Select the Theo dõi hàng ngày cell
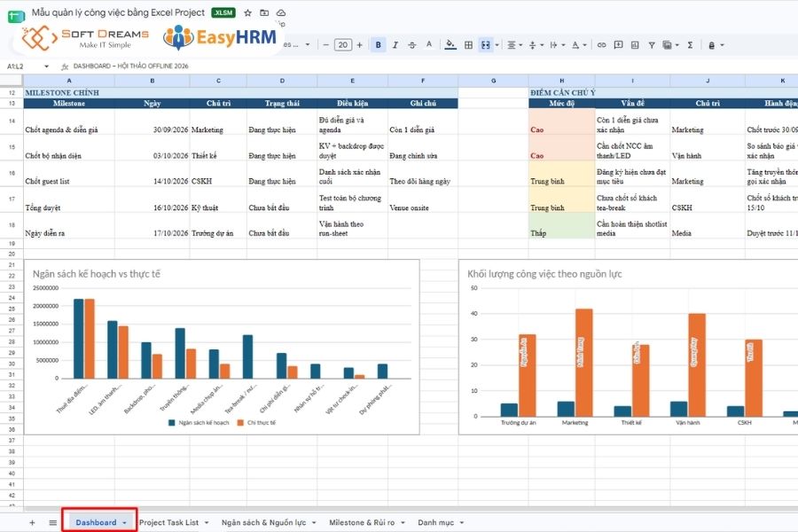Viewport: 798px width, 532px height. click(423, 174)
